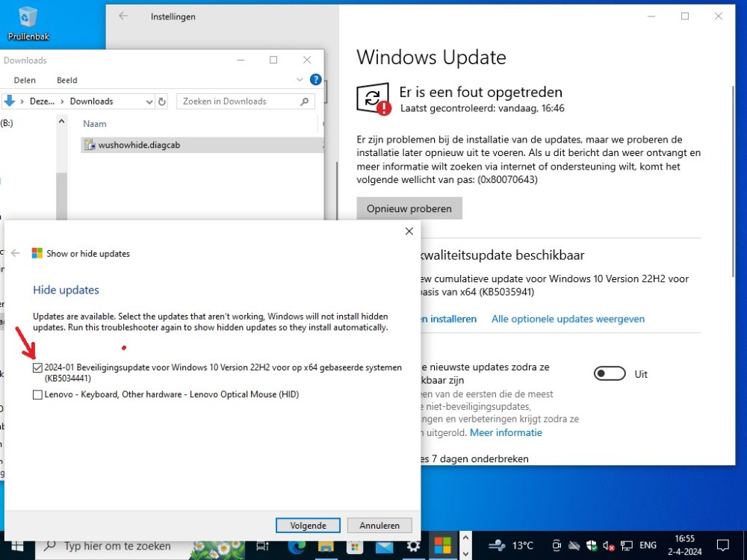Open the Delen ribbon tab
Screen dimensions: 747x560
(24, 80)
